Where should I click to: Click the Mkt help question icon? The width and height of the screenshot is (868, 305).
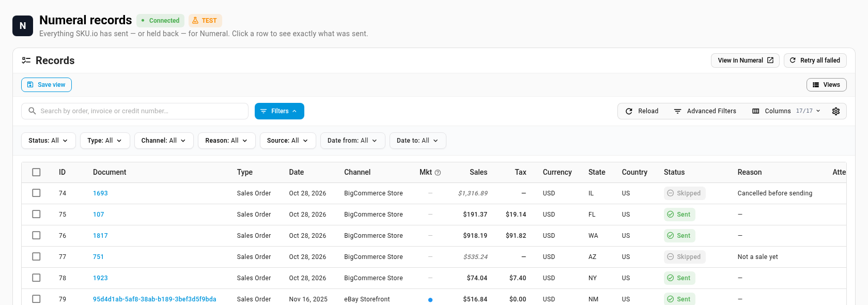click(x=438, y=173)
